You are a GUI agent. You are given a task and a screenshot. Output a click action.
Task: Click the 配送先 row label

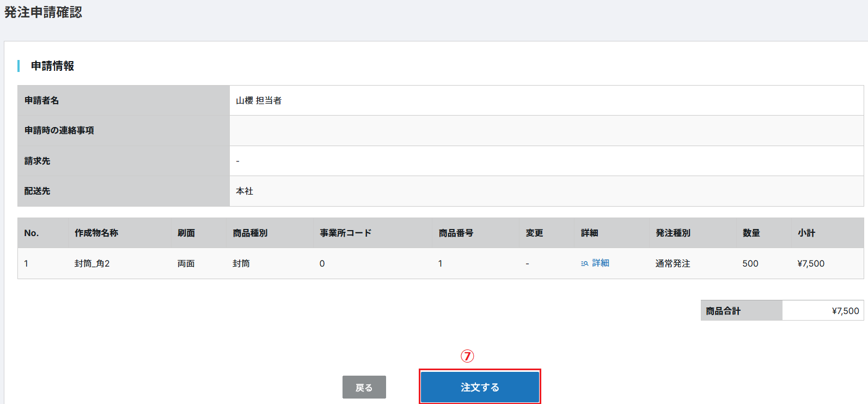click(37, 191)
